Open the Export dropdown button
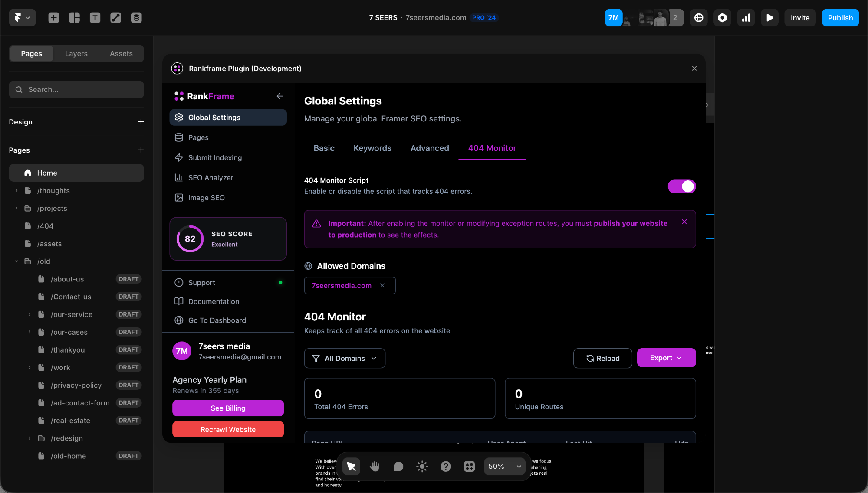 (x=666, y=358)
